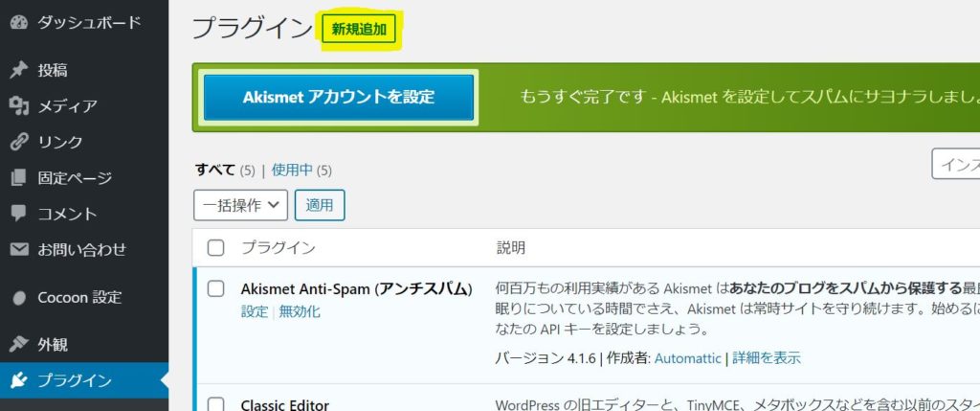Click the circle icon beside Cocoon 設定
980x411 pixels.
coord(19,297)
